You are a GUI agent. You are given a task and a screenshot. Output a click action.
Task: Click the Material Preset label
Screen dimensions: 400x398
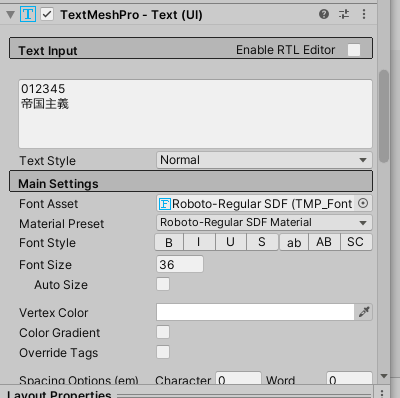pos(62,224)
